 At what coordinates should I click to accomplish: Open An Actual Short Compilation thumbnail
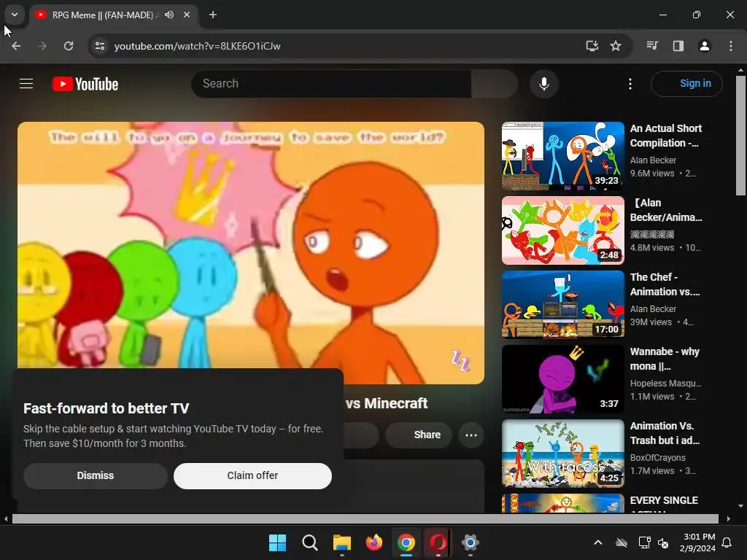pyautogui.click(x=562, y=156)
